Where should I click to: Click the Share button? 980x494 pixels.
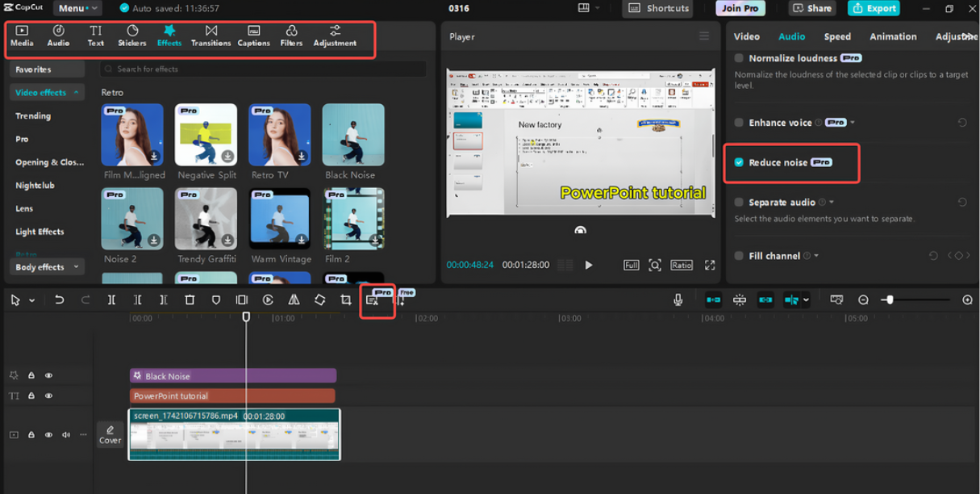pyautogui.click(x=812, y=8)
